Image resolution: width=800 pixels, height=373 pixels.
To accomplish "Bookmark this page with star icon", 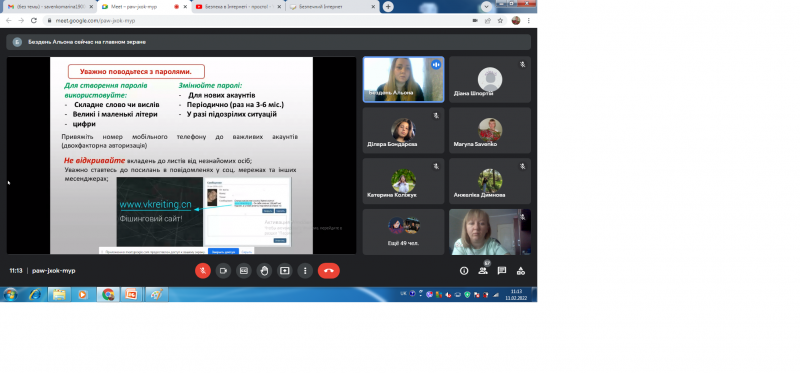I will click(x=501, y=20).
